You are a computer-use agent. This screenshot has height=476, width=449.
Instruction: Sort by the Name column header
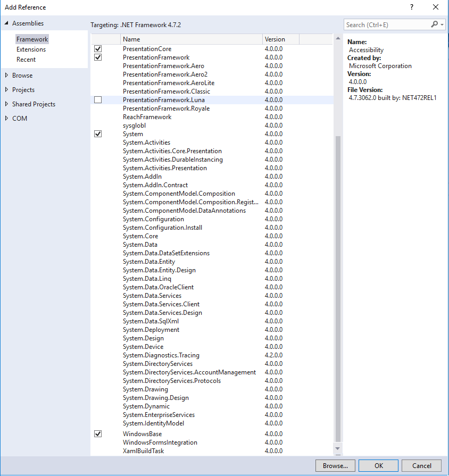(192, 39)
